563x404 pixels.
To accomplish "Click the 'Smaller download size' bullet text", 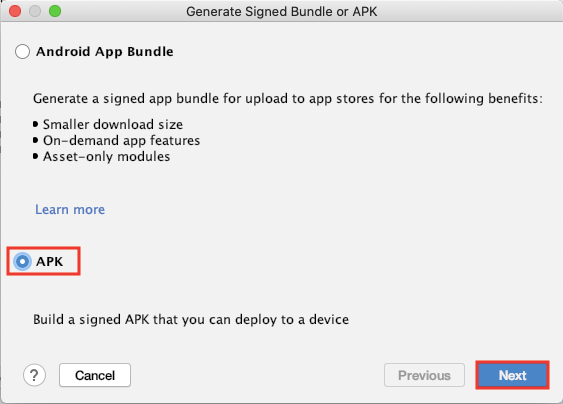I will tap(113, 124).
